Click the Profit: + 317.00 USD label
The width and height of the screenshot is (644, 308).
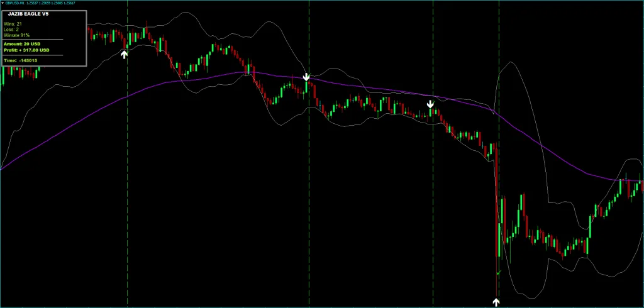pyautogui.click(x=26, y=50)
